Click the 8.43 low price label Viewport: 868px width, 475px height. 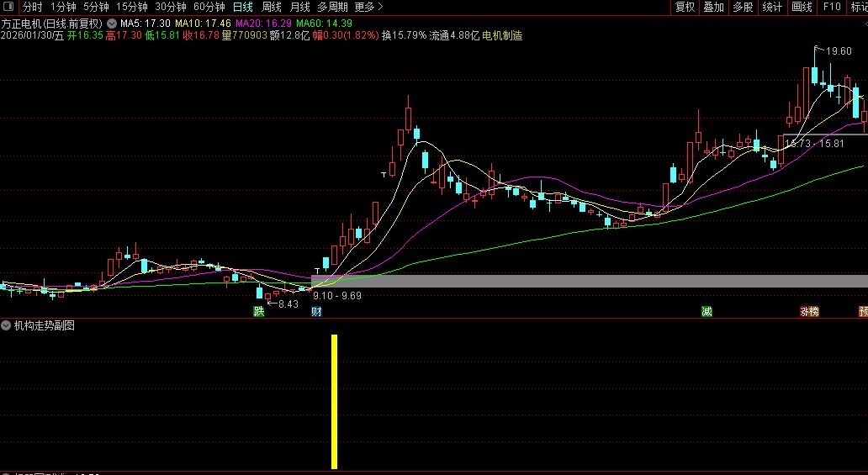[x=288, y=304]
